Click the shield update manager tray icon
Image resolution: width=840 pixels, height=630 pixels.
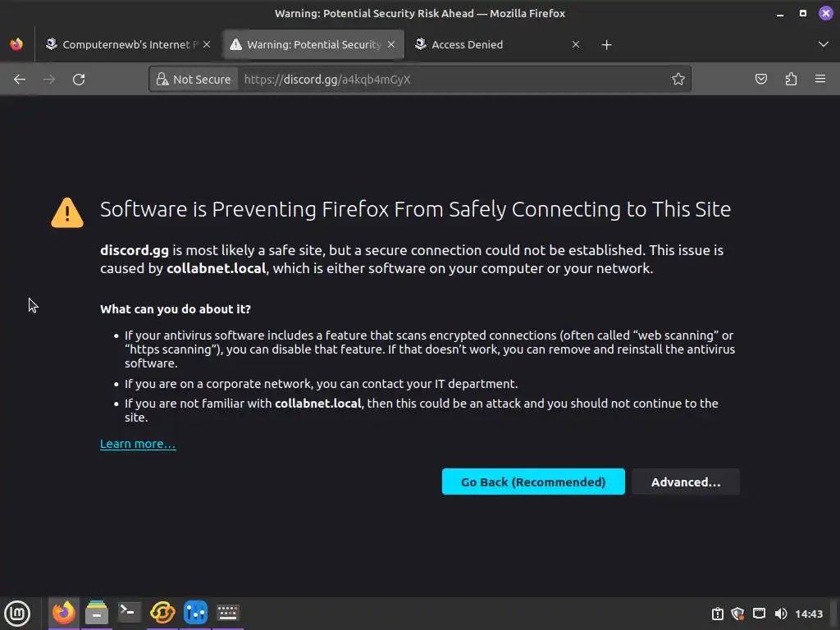pos(737,614)
